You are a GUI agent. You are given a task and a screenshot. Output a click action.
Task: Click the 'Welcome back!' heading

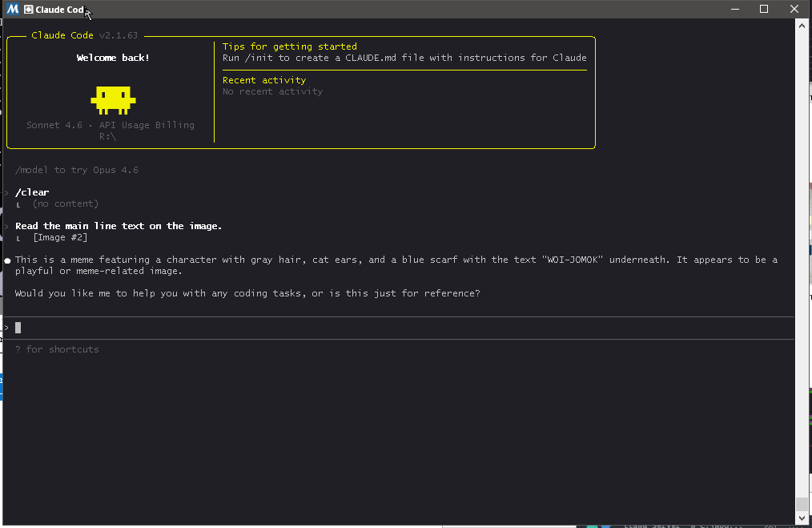tap(113, 58)
